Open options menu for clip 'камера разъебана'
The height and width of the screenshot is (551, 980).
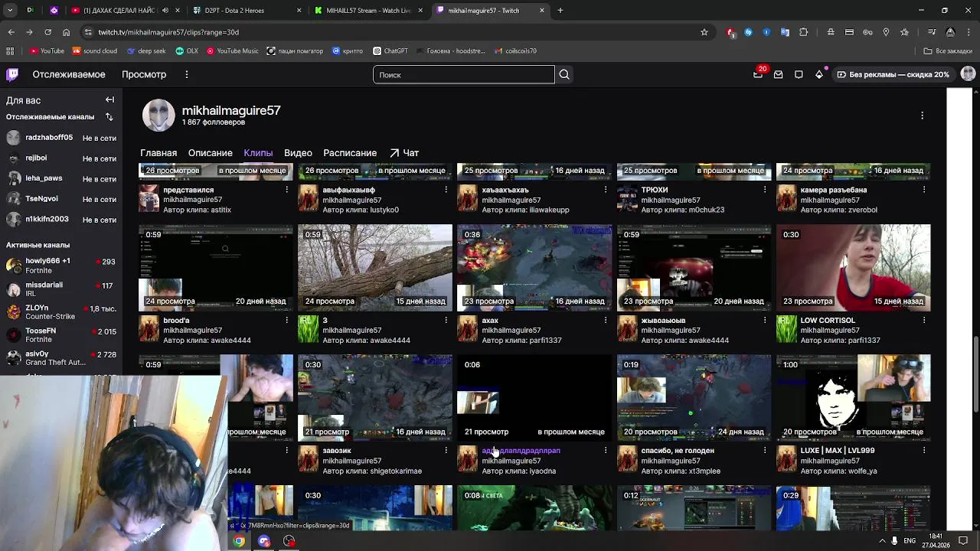point(923,190)
